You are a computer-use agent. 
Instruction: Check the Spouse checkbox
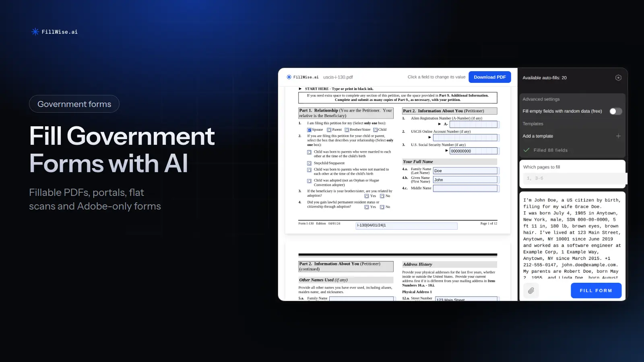309,130
